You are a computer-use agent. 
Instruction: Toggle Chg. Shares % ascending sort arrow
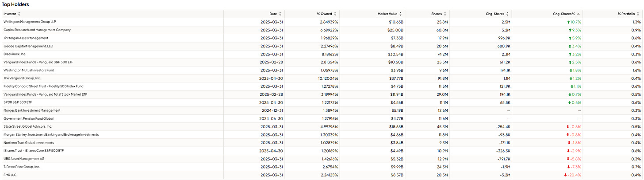(x=579, y=14)
